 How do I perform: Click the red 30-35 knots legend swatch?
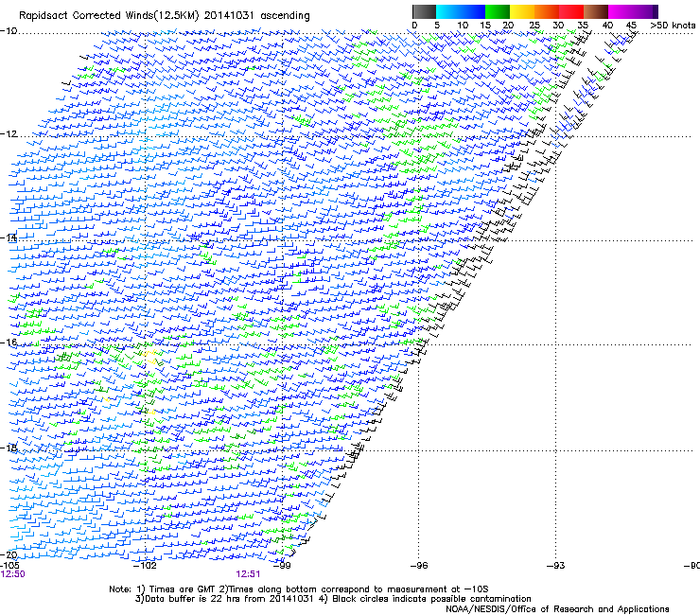coord(571,11)
